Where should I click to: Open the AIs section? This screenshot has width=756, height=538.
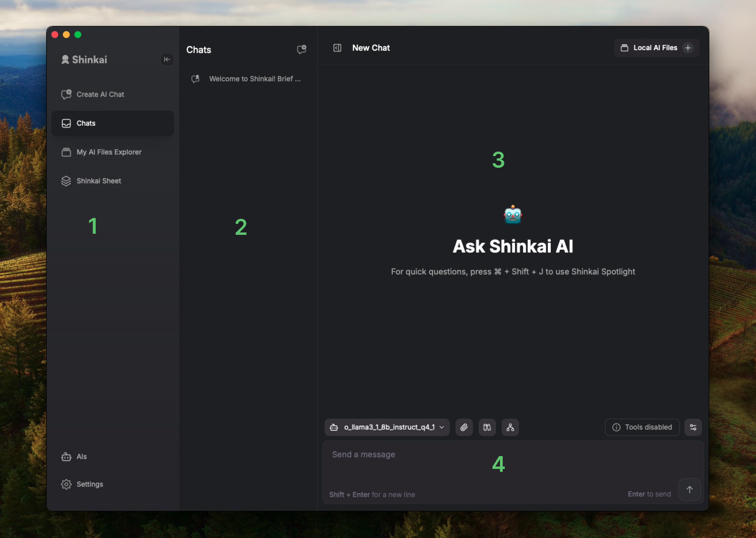81,456
